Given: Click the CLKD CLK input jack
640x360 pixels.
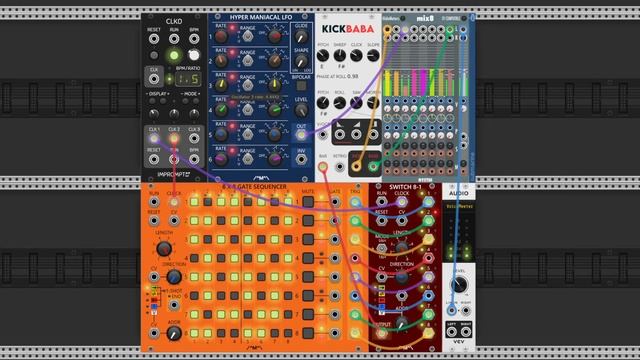Looking at the screenshot, I should [154, 79].
